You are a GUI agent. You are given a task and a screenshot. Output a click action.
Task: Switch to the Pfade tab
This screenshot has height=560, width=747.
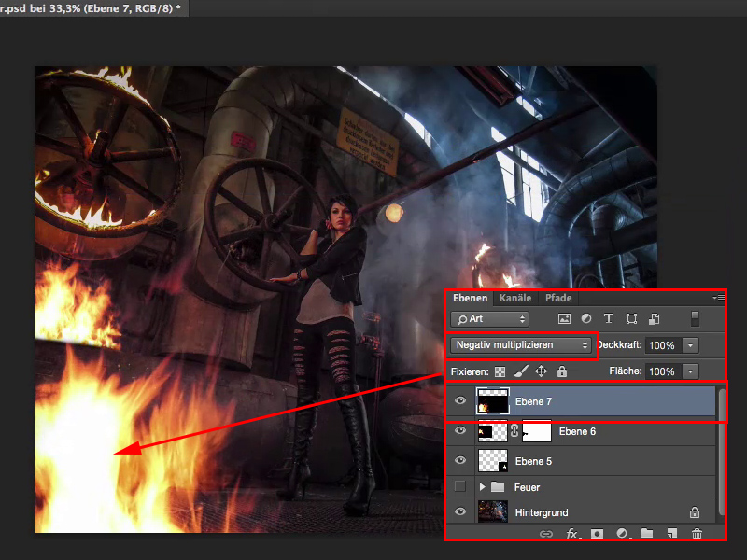558,298
